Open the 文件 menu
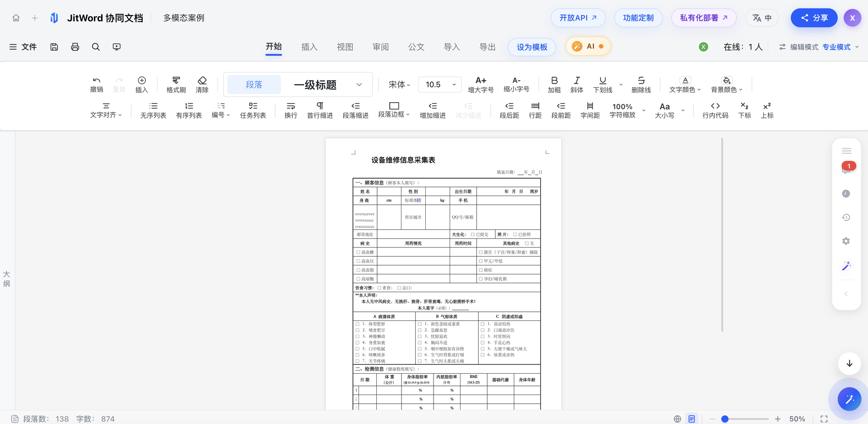The image size is (868, 424). (23, 47)
